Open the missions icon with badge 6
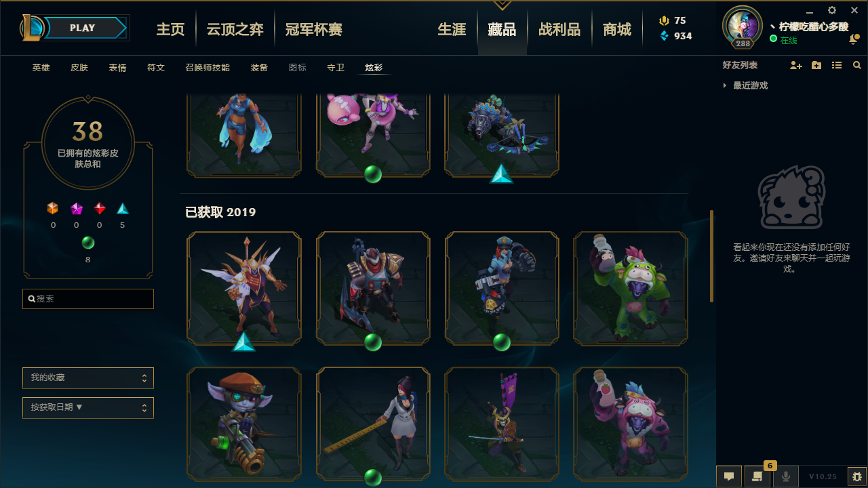Image resolution: width=868 pixels, height=488 pixels. point(757,476)
